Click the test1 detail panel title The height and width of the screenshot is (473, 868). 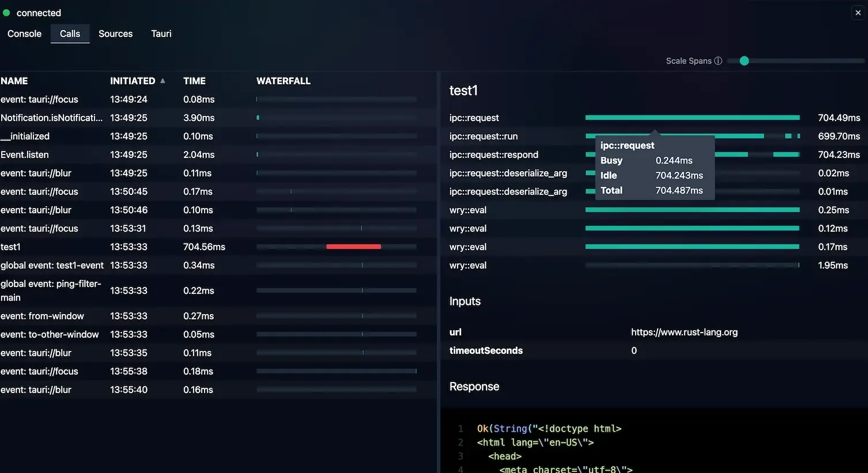tap(463, 90)
